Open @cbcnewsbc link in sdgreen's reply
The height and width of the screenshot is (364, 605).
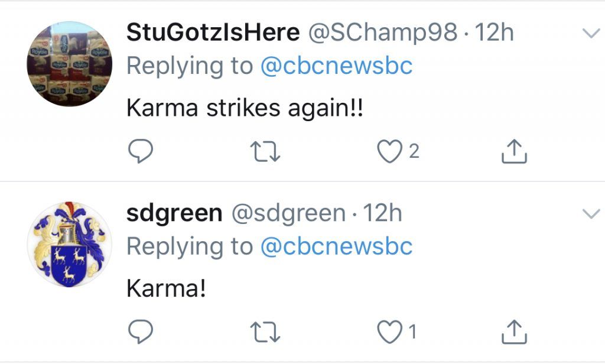tap(336, 246)
